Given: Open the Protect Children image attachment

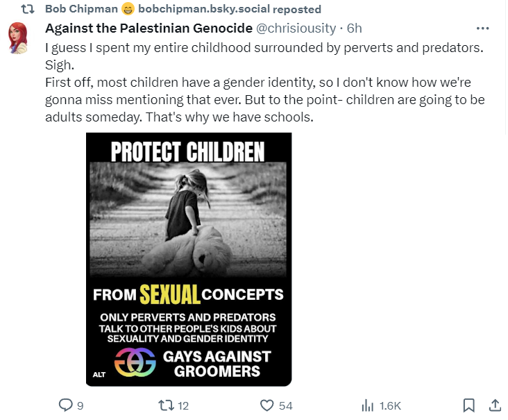Looking at the screenshot, I should (x=189, y=258).
